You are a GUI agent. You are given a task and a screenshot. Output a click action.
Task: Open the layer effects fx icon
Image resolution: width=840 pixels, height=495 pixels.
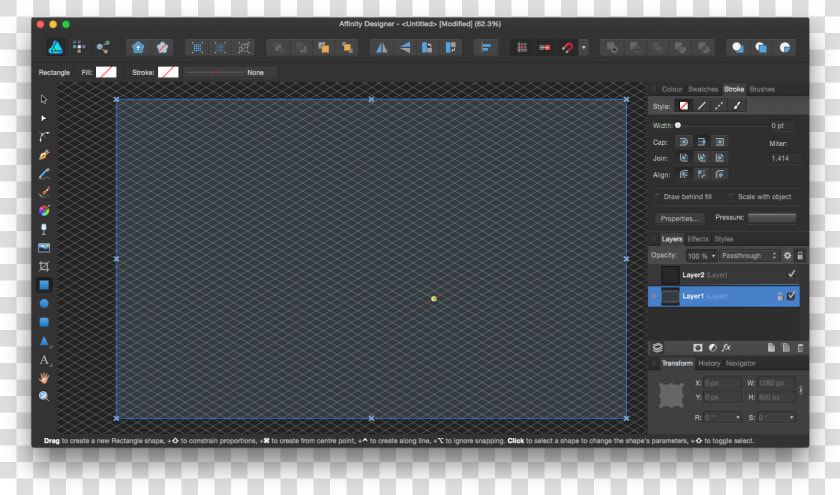(x=726, y=348)
